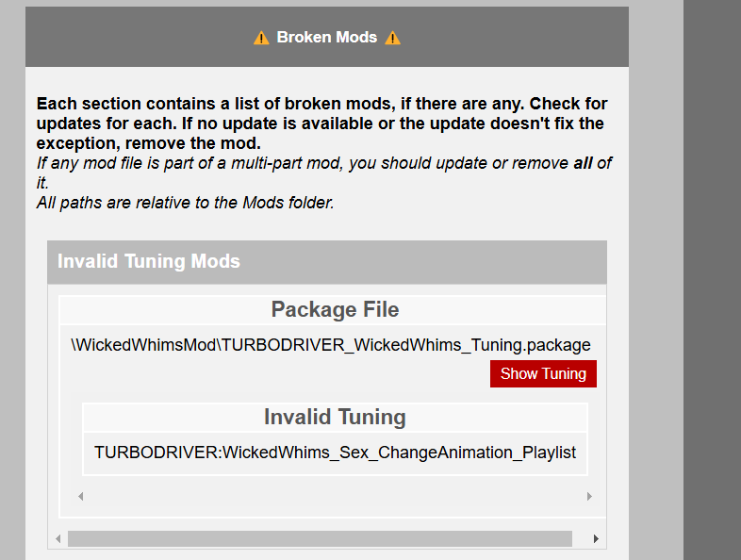This screenshot has width=741, height=560.
Task: Click the Package File column header
Action: pos(335,309)
